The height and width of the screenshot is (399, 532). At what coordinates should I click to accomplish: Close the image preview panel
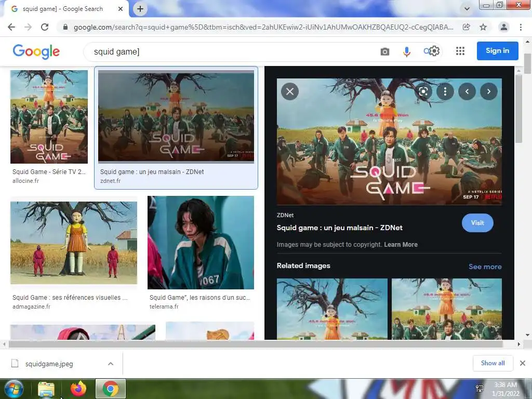coord(290,91)
